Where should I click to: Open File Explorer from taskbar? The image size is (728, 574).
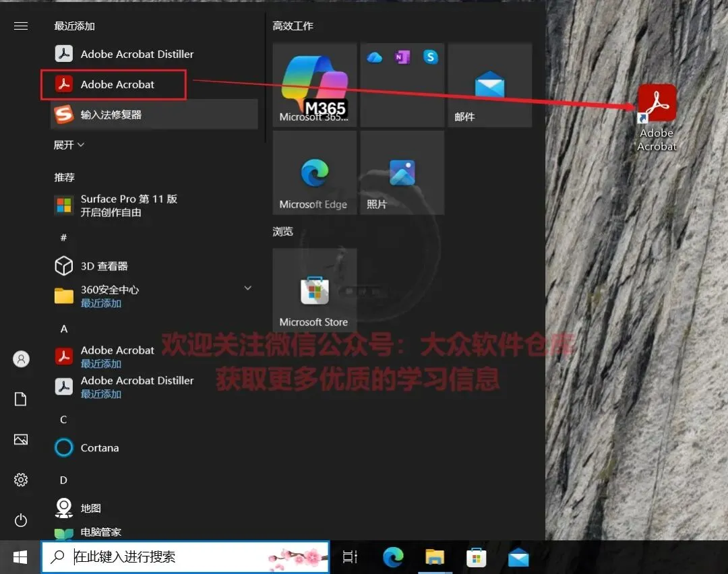pyautogui.click(x=435, y=557)
